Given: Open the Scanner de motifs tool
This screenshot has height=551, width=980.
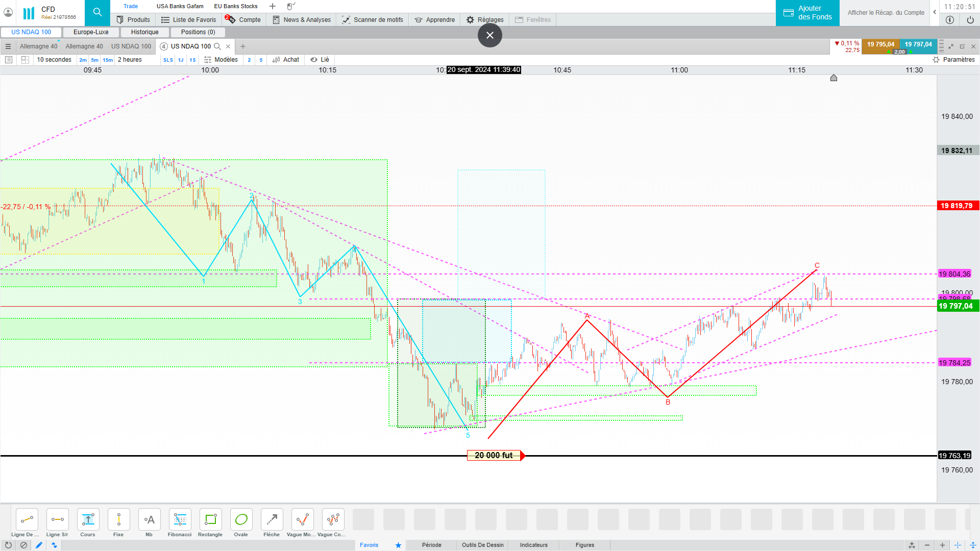Looking at the screenshot, I should [373, 20].
